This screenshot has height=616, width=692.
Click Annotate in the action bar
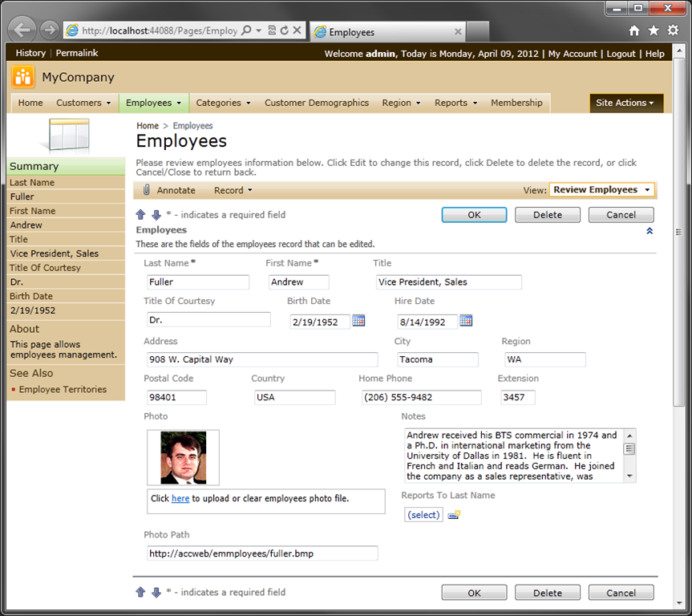pyautogui.click(x=176, y=190)
